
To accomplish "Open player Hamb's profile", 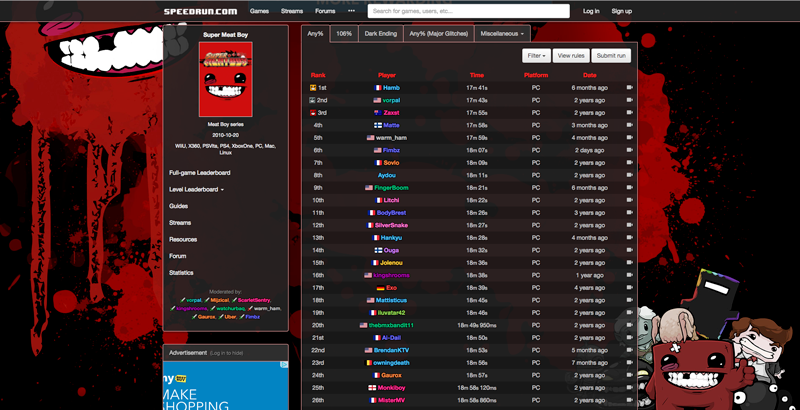I will [391, 88].
